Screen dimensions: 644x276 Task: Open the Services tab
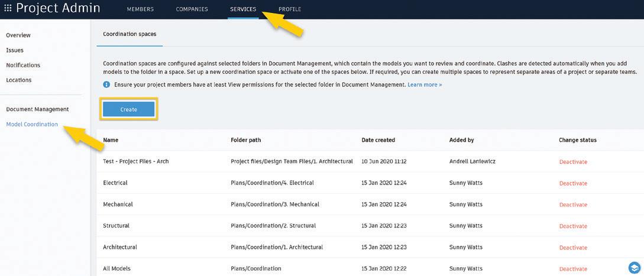[243, 9]
